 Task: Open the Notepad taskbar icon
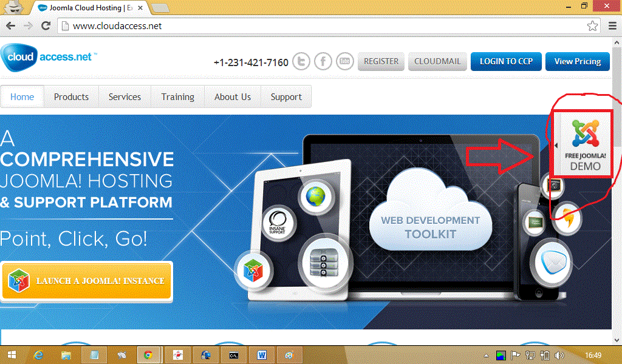[94, 356]
